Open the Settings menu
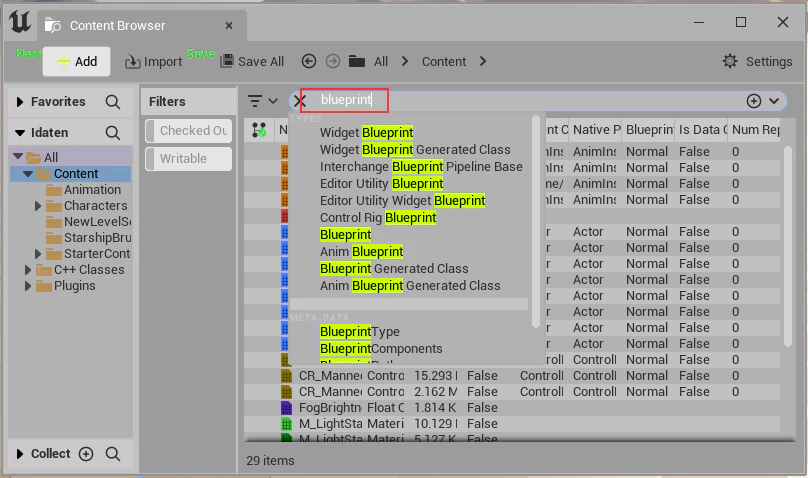808x478 pixels. pos(757,61)
